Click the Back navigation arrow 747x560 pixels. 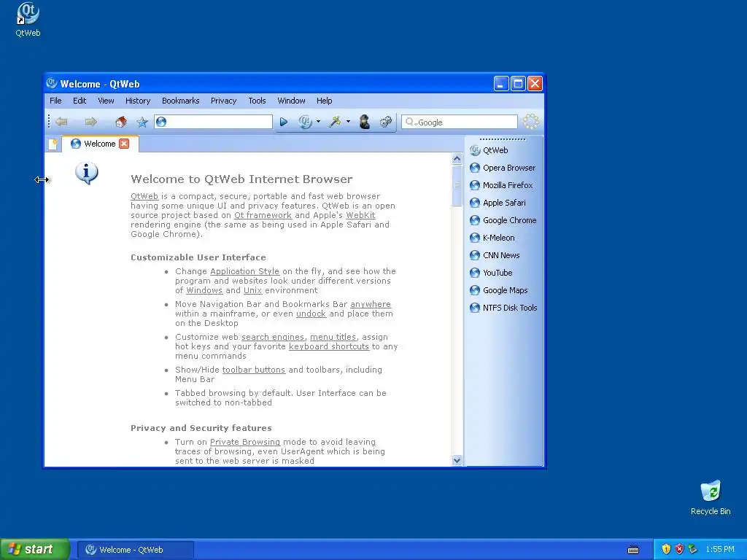pos(61,122)
